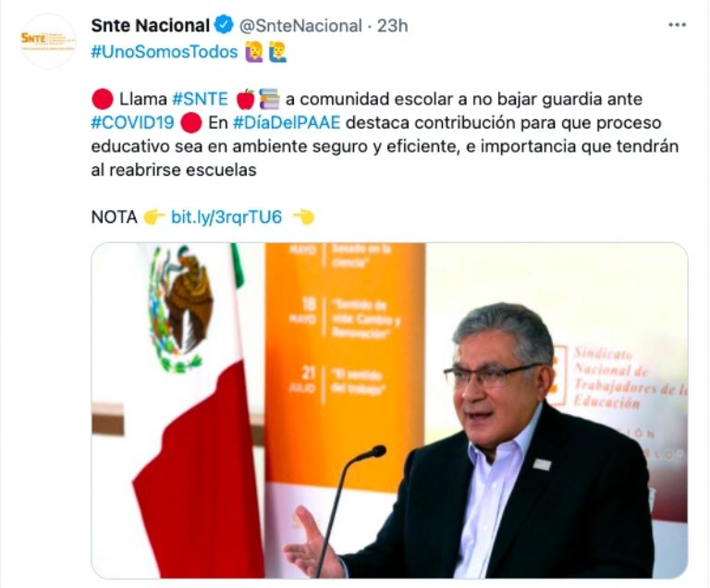Viewport: 710px width, 588px height.
Task: Click the blue verified badge
Action: pyautogui.click(x=223, y=25)
